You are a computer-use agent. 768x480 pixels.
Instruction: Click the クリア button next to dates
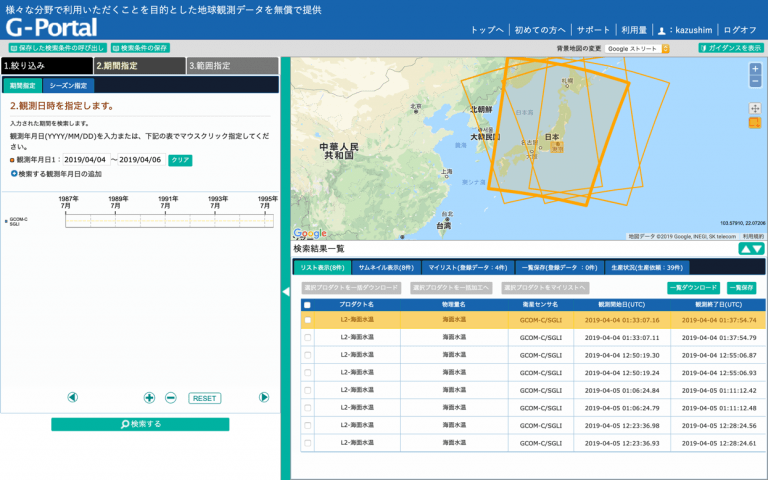pyautogui.click(x=180, y=160)
